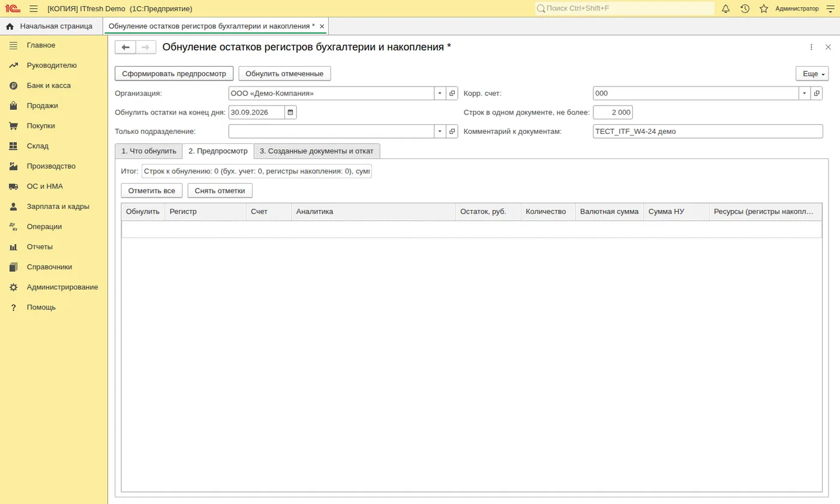Open notifications bell icon
Screen dimensions: 840x504
(725, 8)
